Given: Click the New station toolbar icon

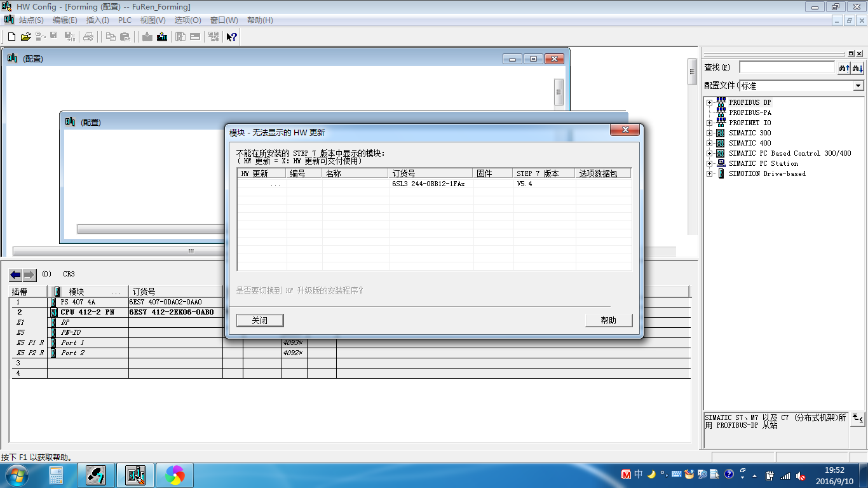Looking at the screenshot, I should click(x=11, y=37).
